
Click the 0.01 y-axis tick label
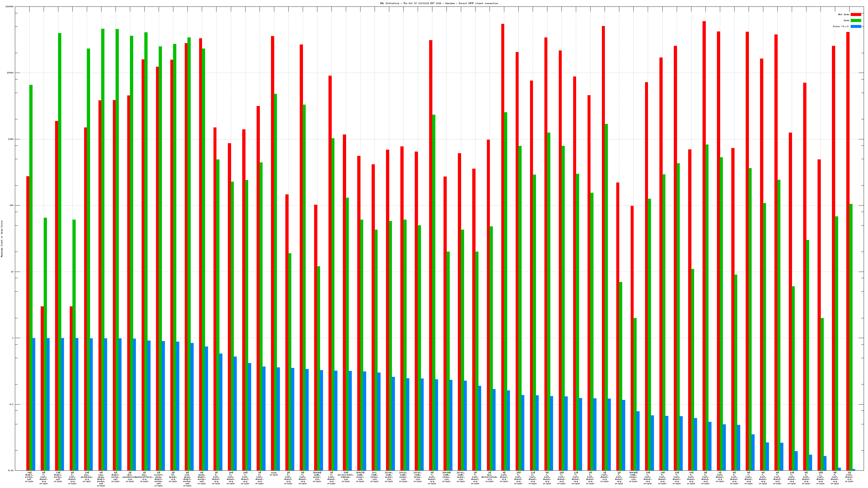(11, 470)
